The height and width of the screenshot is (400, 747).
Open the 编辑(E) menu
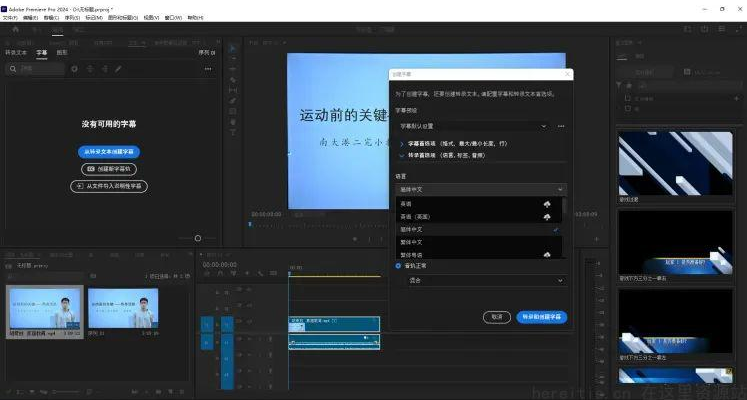point(30,18)
